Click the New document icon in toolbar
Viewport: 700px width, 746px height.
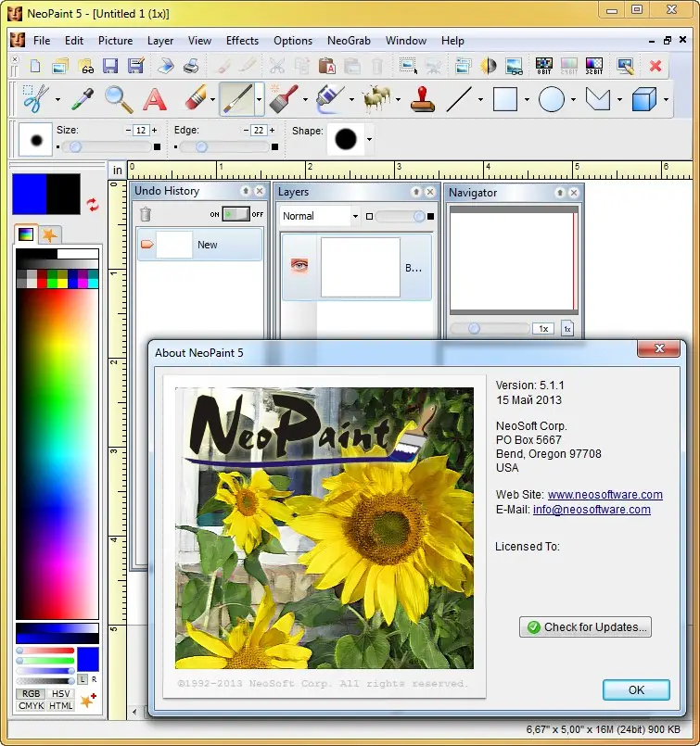click(x=35, y=66)
